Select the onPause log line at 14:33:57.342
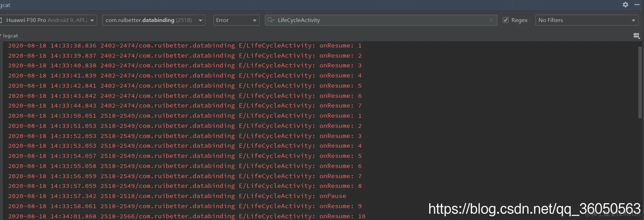Viewport: 644px width, 220px height. coord(177,196)
